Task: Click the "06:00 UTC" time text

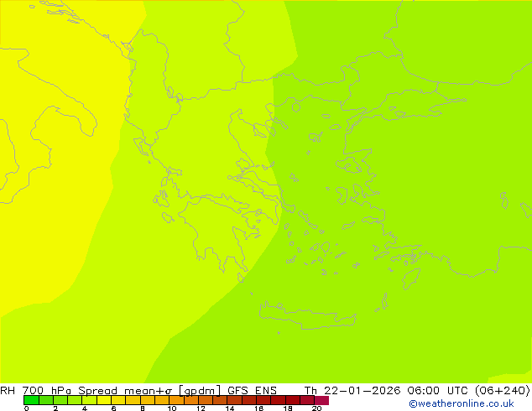Action: tap(438, 390)
